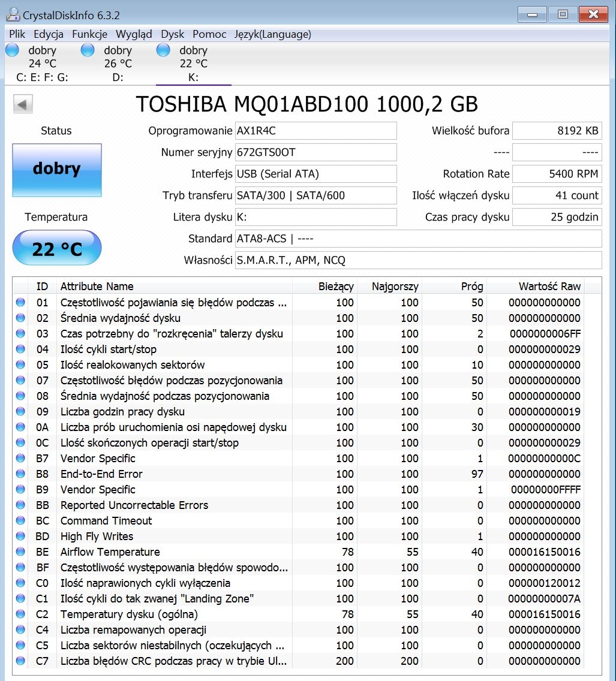Click the Attribute Name column header
Image resolution: width=616 pixels, height=681 pixels.
tap(174, 286)
